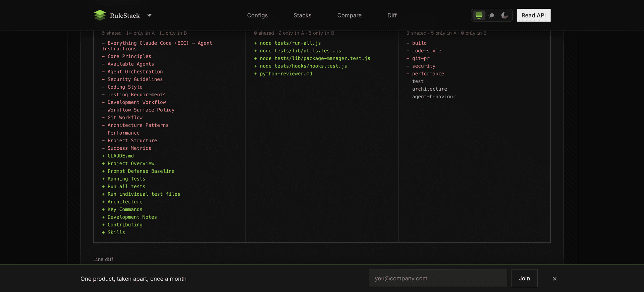Select the 'Contributing' line
644x292 pixels.
click(x=122, y=225)
